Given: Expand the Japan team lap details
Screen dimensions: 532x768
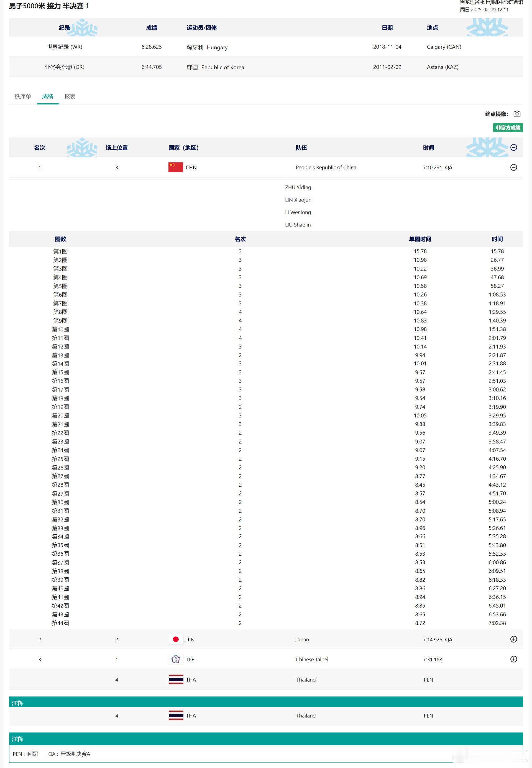Looking at the screenshot, I should 514,639.
